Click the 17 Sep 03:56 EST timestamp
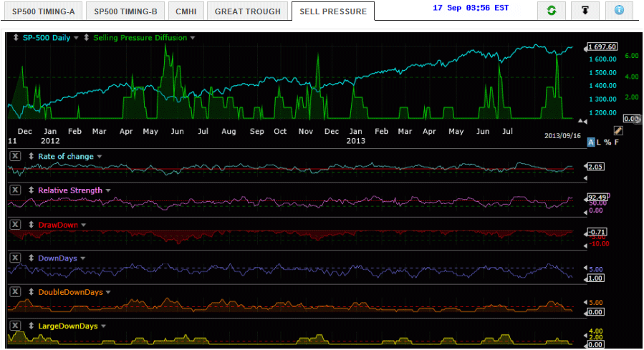 pos(471,8)
